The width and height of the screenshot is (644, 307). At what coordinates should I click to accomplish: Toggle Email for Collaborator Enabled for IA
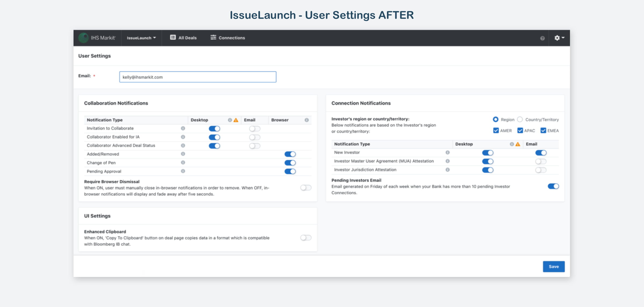[x=255, y=137]
